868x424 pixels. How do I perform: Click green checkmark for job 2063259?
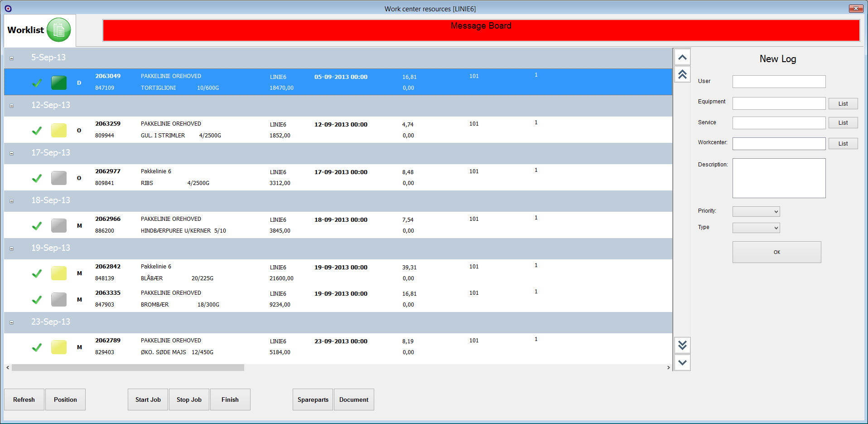click(37, 131)
